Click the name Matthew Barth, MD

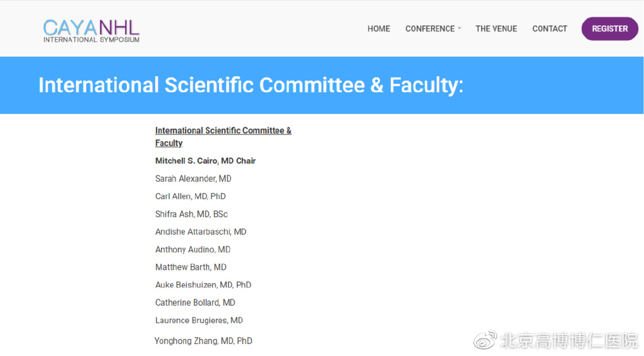click(x=191, y=267)
